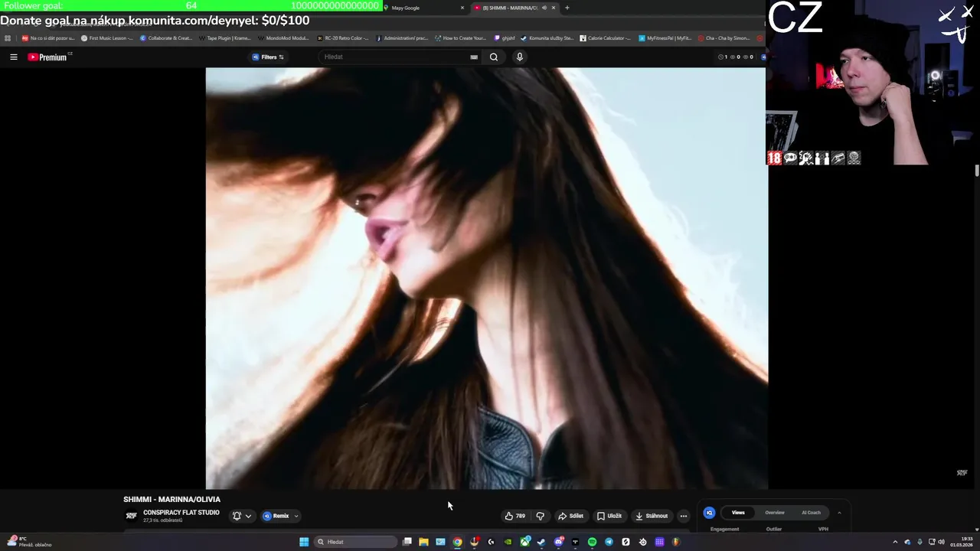Open 'First Music Lesson' bookmark

click(x=106, y=37)
